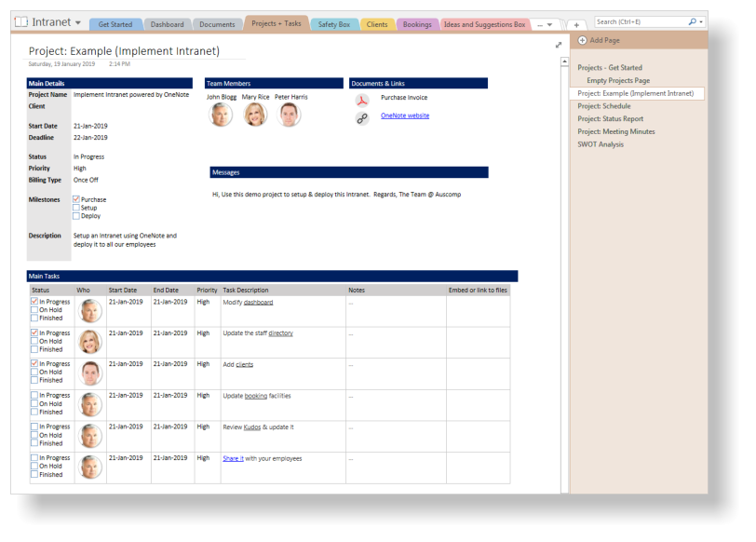Switch to the Bookings tab
756x542 pixels.
pyautogui.click(x=417, y=24)
